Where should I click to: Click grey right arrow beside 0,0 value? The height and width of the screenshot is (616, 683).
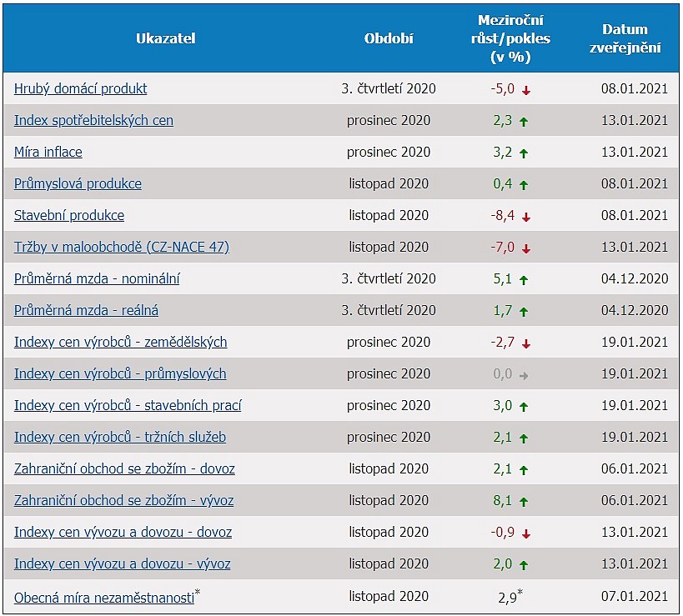click(524, 375)
